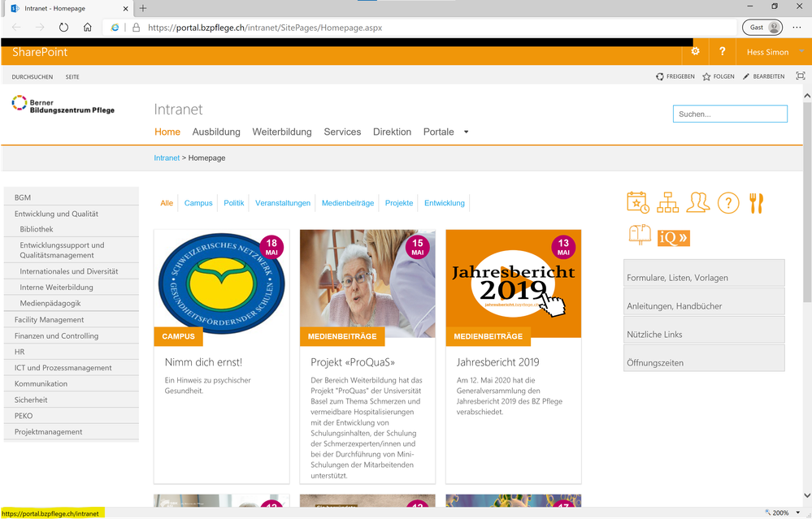The width and height of the screenshot is (812, 519).
Task: Open the Nimm dich ernst! article
Action: pos(203,362)
